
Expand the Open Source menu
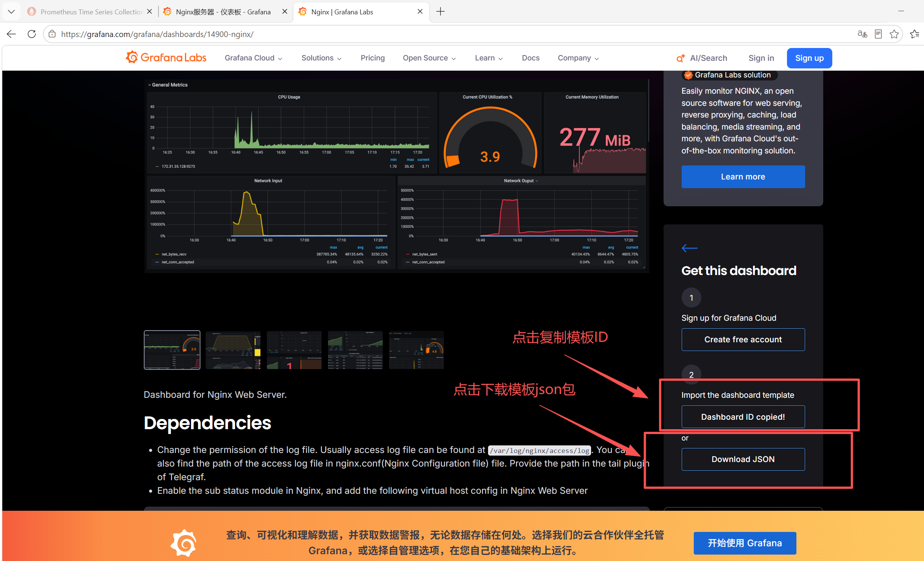429,58
